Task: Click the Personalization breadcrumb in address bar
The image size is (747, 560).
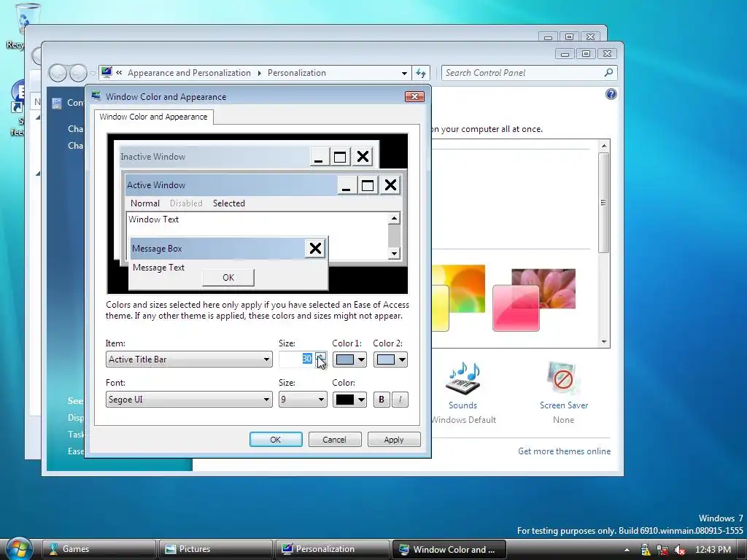Action: pyautogui.click(x=297, y=73)
